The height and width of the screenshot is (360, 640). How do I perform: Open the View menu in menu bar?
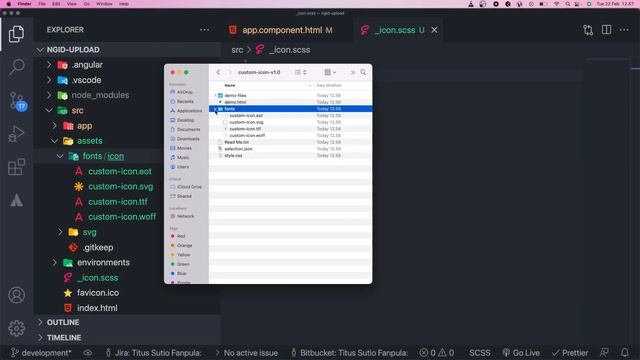coord(71,4)
